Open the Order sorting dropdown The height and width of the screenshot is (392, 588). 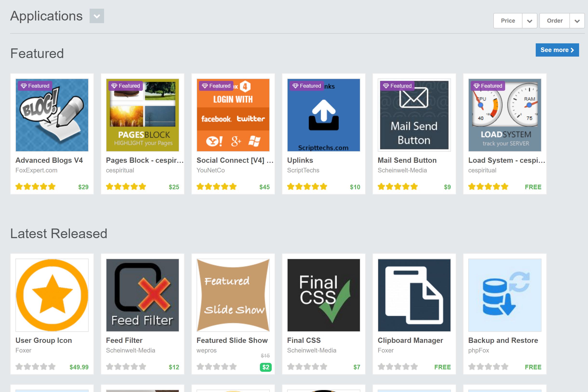tap(562, 20)
